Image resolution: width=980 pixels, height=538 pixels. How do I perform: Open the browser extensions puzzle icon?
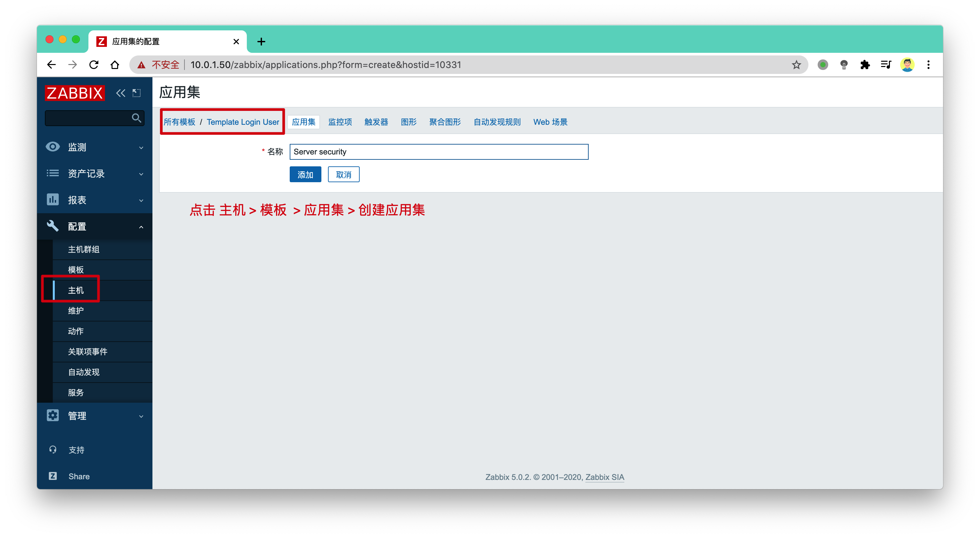pyautogui.click(x=865, y=65)
